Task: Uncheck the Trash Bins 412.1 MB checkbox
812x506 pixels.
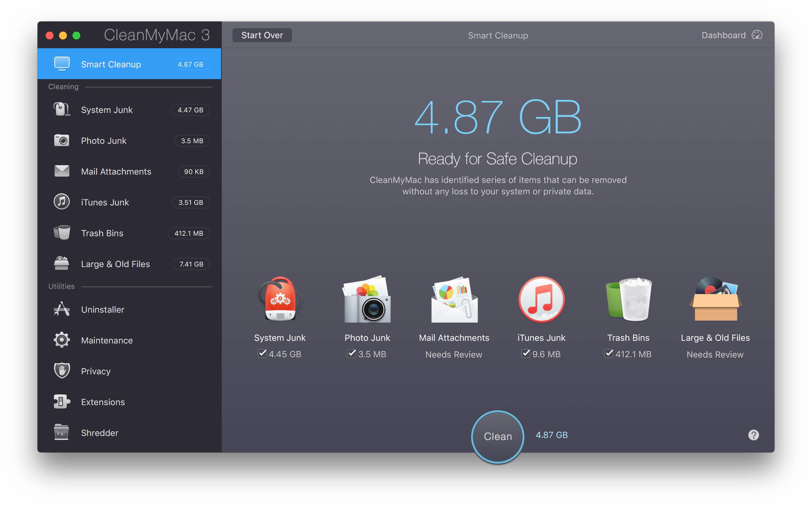Action: coord(609,354)
